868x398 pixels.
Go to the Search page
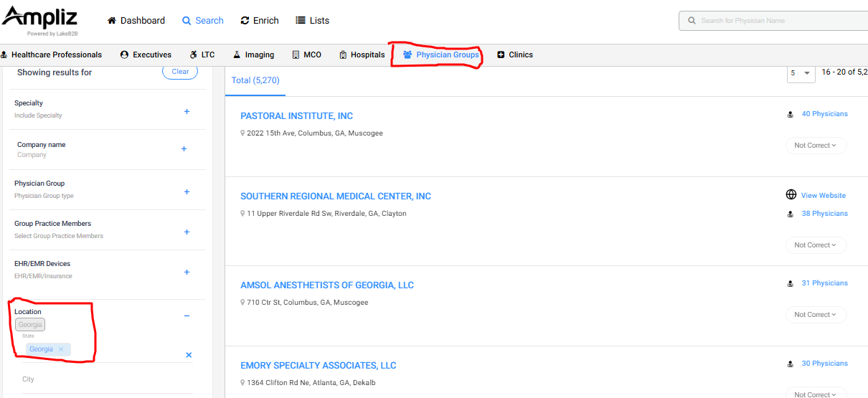coord(203,21)
